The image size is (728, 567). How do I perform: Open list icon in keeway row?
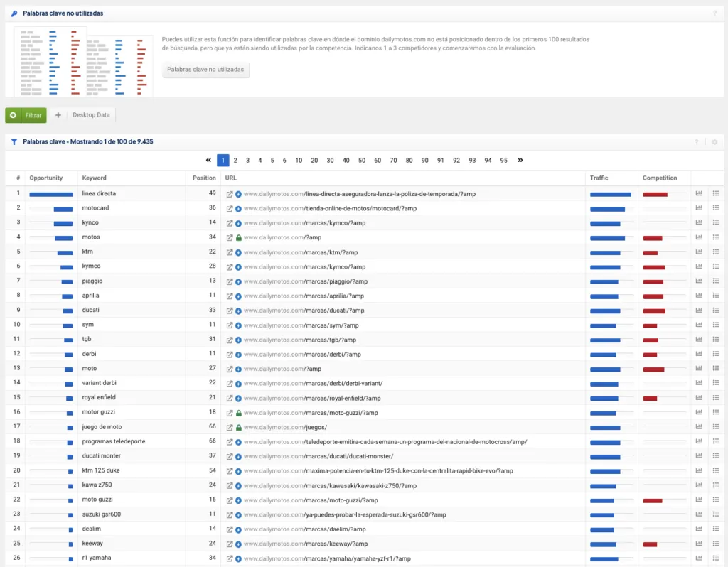(x=715, y=544)
